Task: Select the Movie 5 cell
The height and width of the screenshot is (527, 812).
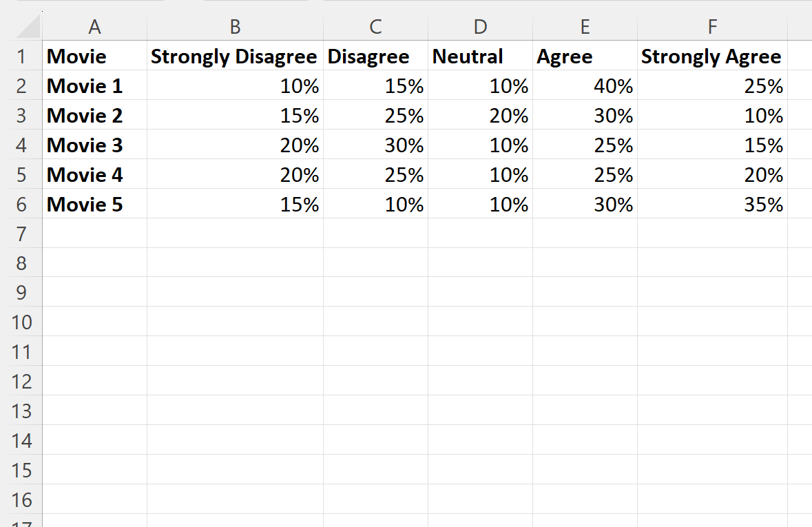Action: point(85,205)
